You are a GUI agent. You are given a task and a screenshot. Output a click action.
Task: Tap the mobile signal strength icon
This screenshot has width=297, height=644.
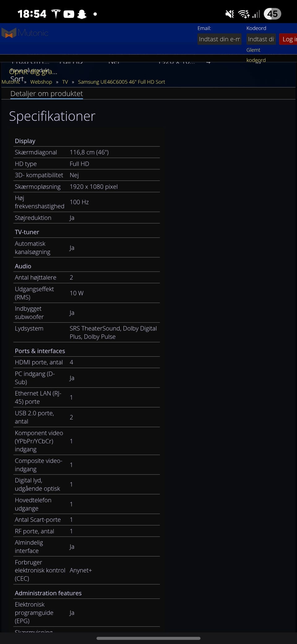tap(256, 14)
